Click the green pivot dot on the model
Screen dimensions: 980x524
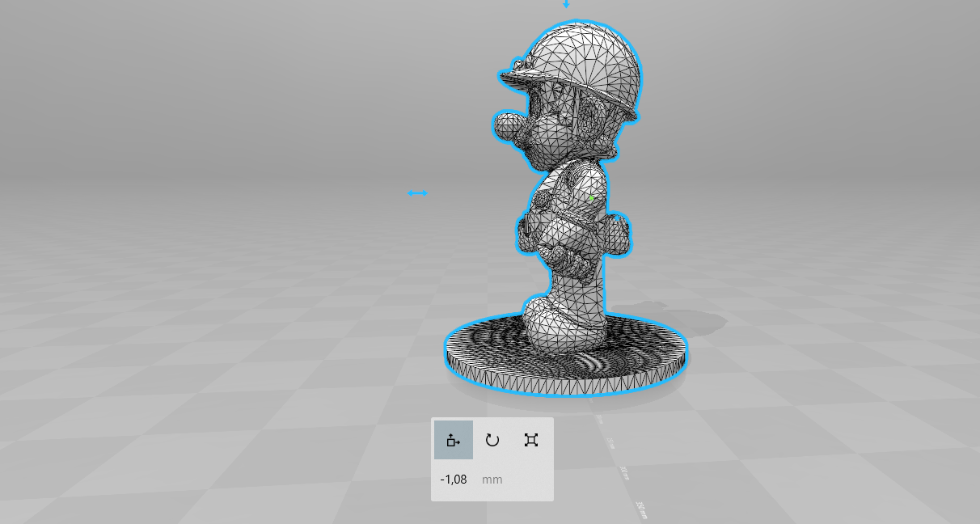(x=591, y=198)
